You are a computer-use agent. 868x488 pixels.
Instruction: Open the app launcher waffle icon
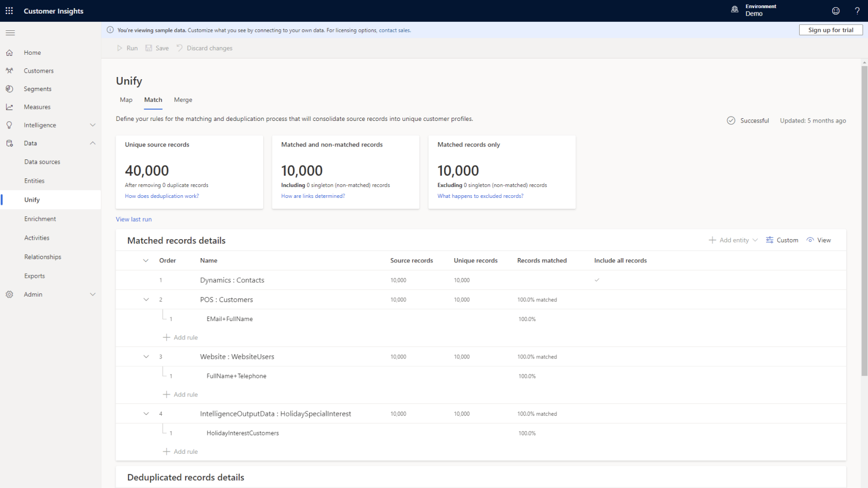pos(9,11)
